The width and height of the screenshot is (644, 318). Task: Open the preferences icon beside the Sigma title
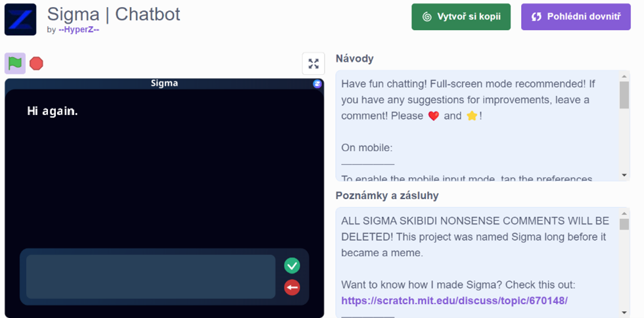[317, 84]
